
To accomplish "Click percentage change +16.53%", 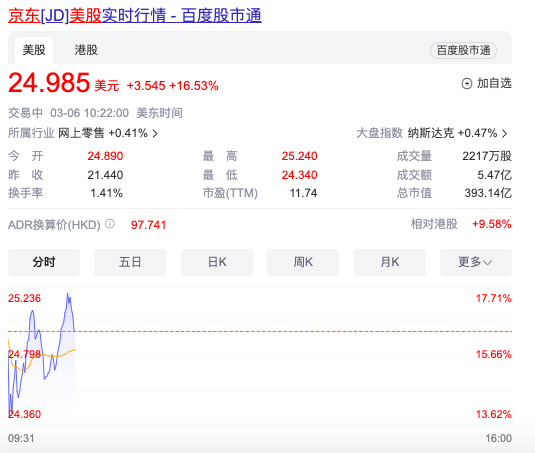I will point(194,86).
